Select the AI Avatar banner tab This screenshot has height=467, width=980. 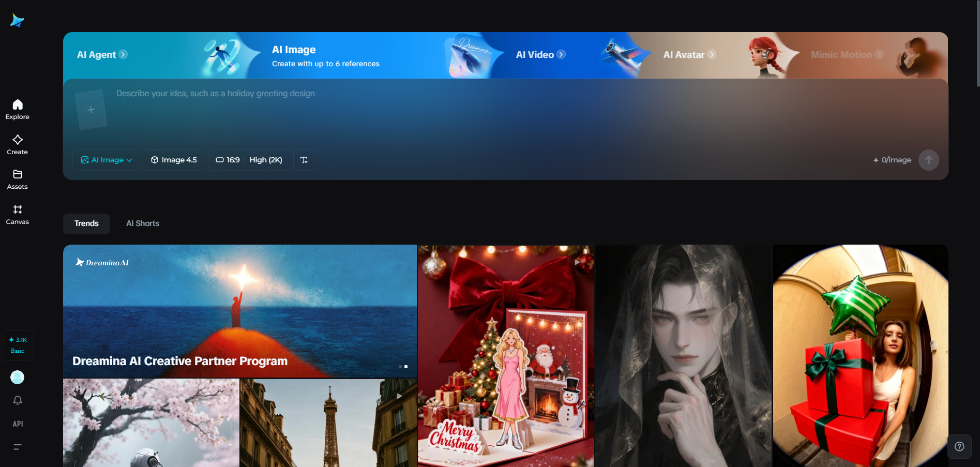click(690, 54)
